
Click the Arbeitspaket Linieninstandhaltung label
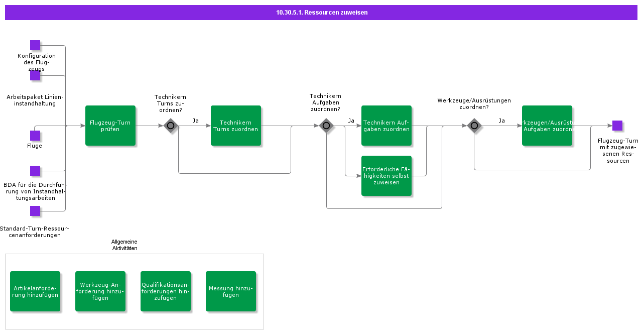click(x=35, y=100)
